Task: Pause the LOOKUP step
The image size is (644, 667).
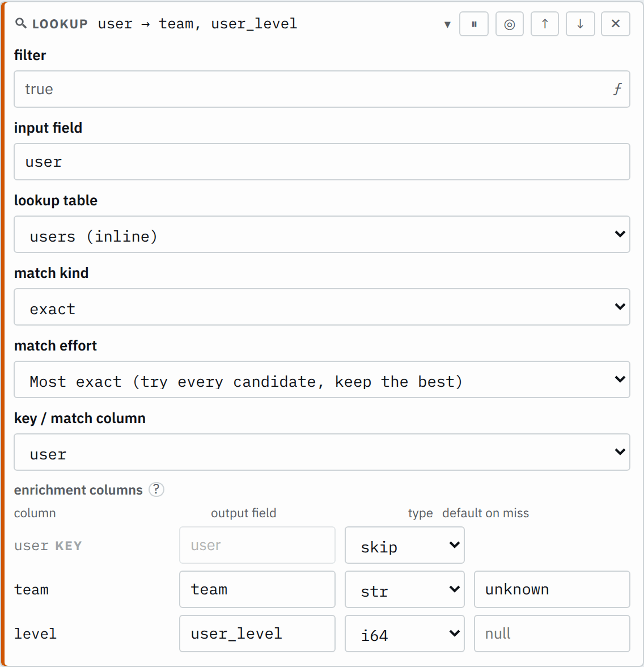Action: [x=474, y=24]
